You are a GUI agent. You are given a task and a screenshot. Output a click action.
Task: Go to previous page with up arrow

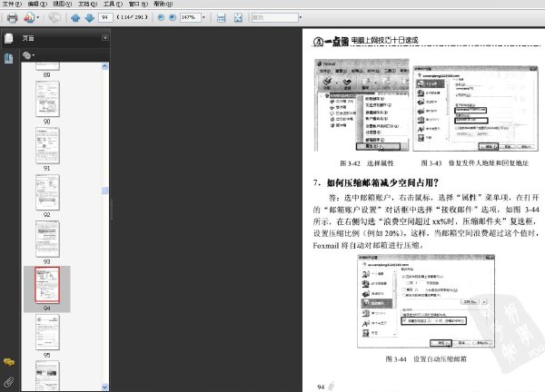(75, 17)
